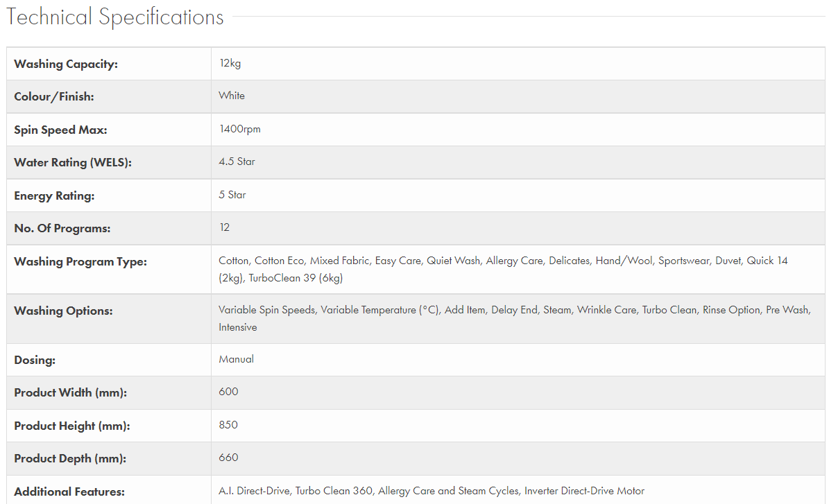Select the 850 product height value
Viewport: 829px width, 504px height.
[228, 424]
